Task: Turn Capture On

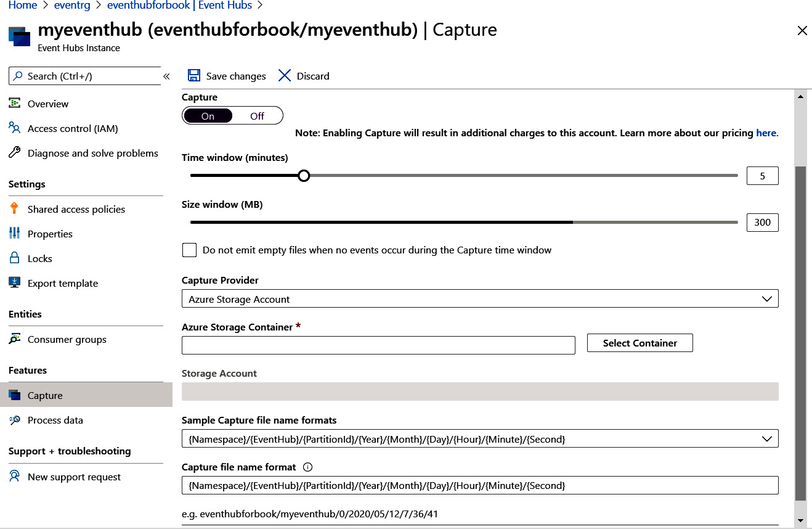Action: 208,116
